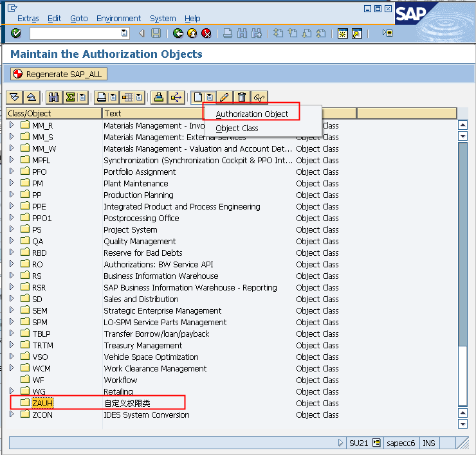This screenshot has height=455, width=476.
Task: Click the Regenerate SAP_ALL button
Action: tap(59, 74)
